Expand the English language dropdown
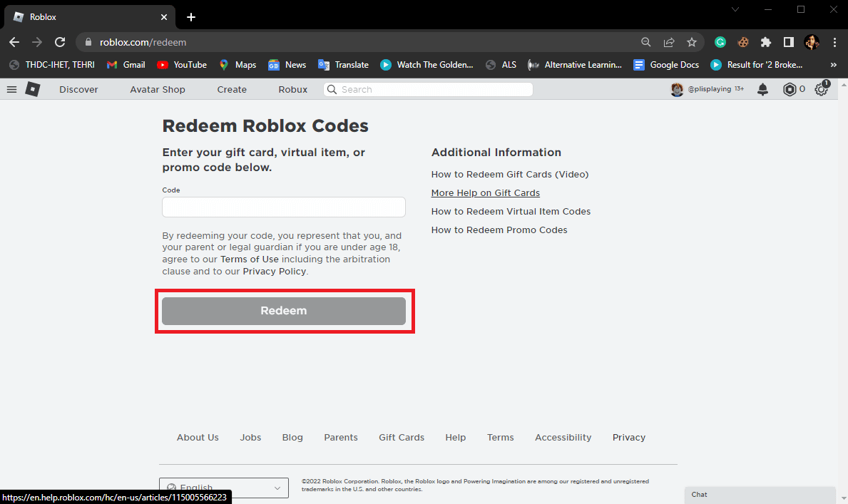The height and width of the screenshot is (504, 848). tap(224, 488)
